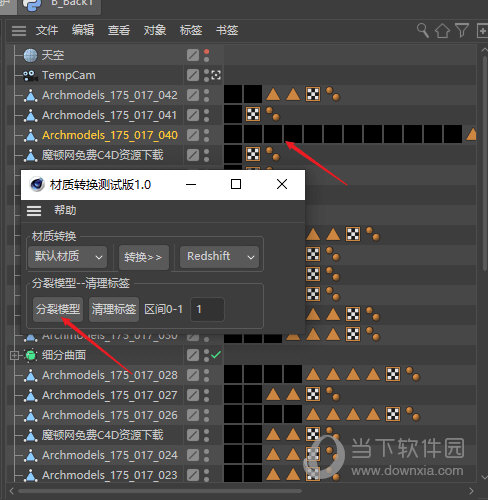Open the Redshift target dropdown
The image size is (488, 500).
tap(219, 257)
